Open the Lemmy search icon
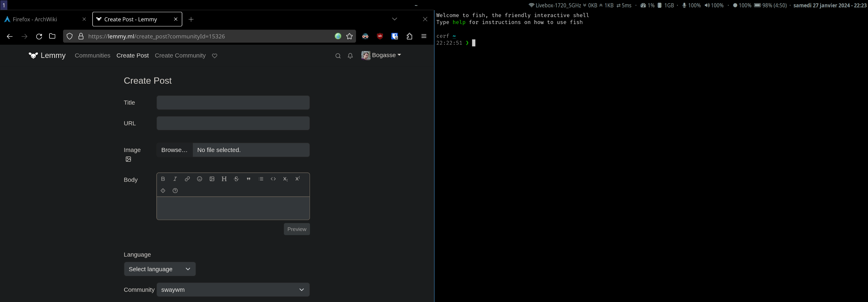The width and height of the screenshot is (868, 302). (338, 56)
